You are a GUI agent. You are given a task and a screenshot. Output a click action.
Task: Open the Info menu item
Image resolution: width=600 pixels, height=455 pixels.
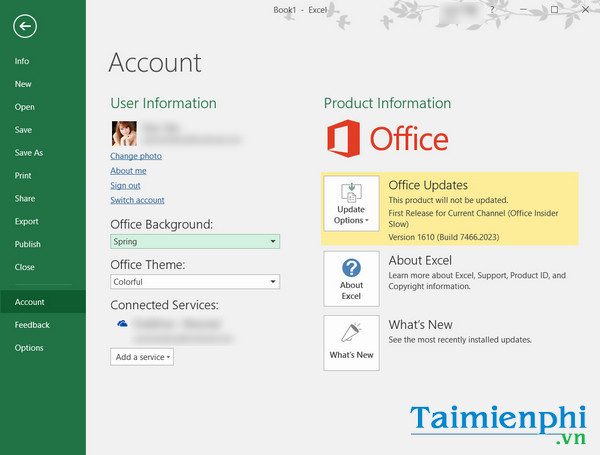tap(22, 61)
